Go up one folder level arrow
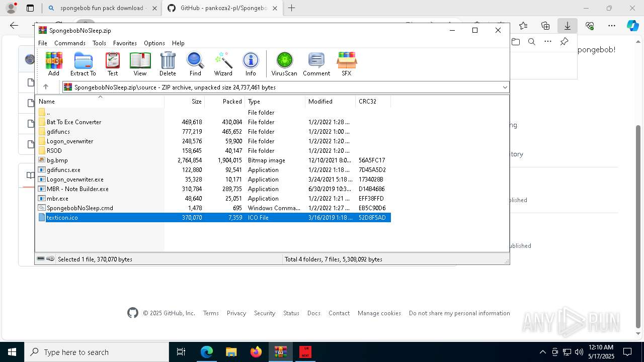Viewport: 644px width, 362px height. [46, 87]
